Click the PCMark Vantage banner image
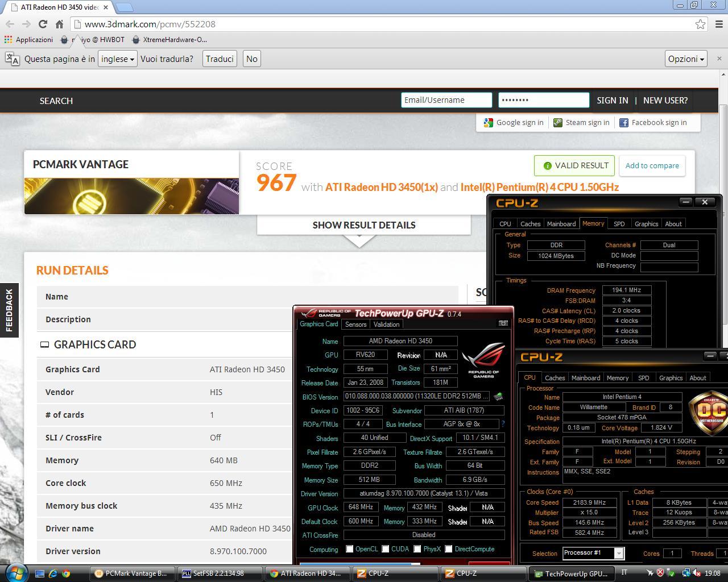Viewport: 728px width, 582px height. pos(131,196)
